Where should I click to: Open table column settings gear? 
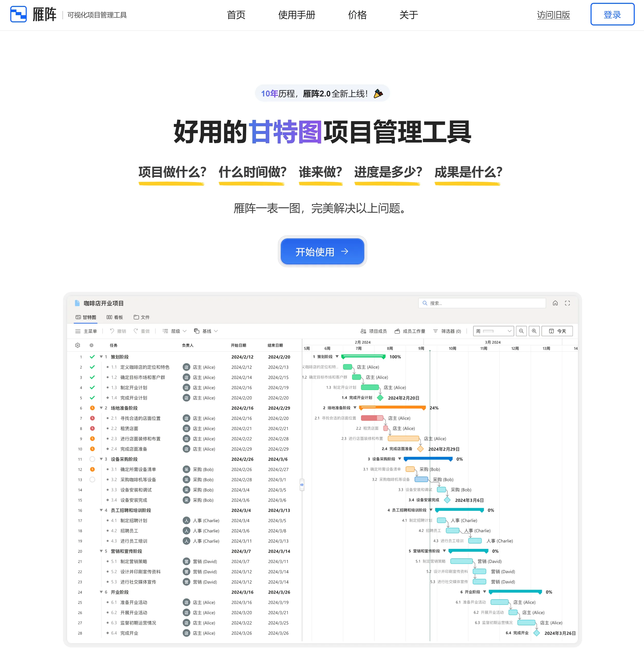(77, 345)
